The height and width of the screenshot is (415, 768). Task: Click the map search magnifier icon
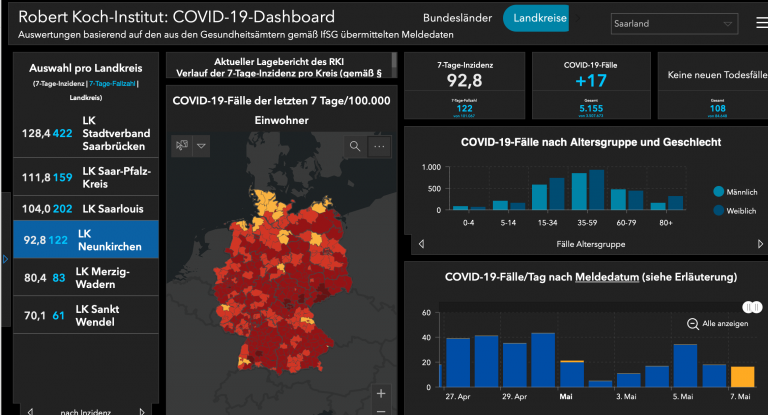355,146
